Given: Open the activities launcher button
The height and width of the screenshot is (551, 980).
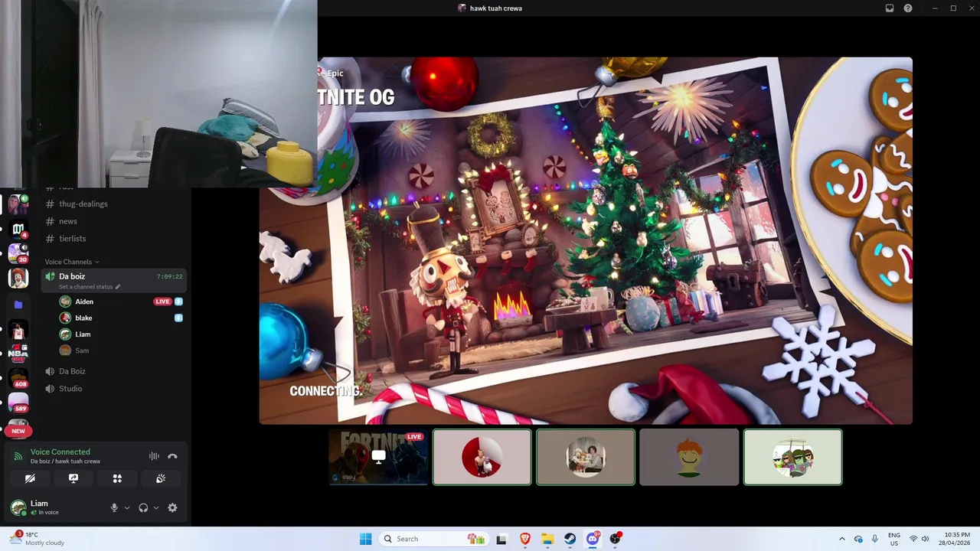Looking at the screenshot, I should click(x=117, y=478).
